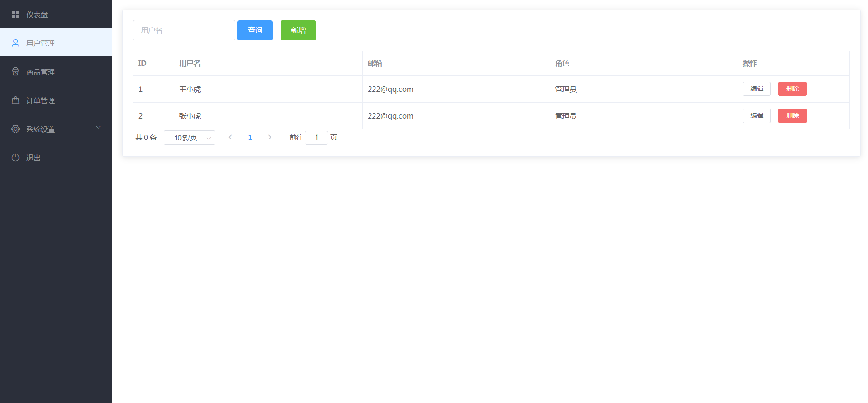This screenshot has width=868, height=403.
Task: Expand the 系统设置 submenu chevron
Action: (99, 127)
